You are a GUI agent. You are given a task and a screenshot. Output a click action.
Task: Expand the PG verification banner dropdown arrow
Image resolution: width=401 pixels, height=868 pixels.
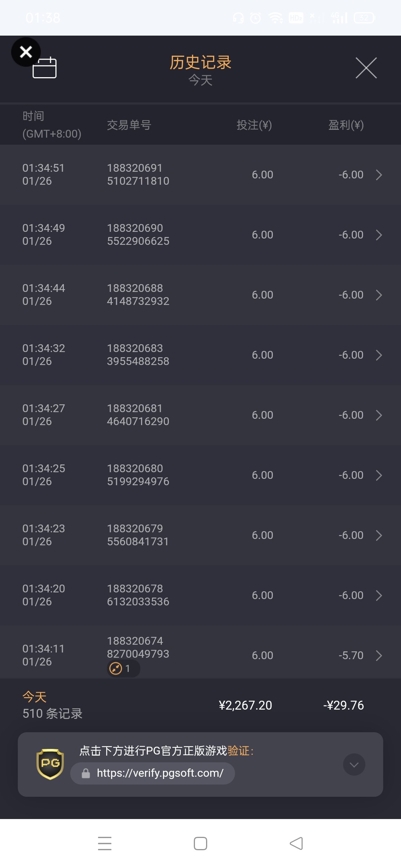point(354,765)
